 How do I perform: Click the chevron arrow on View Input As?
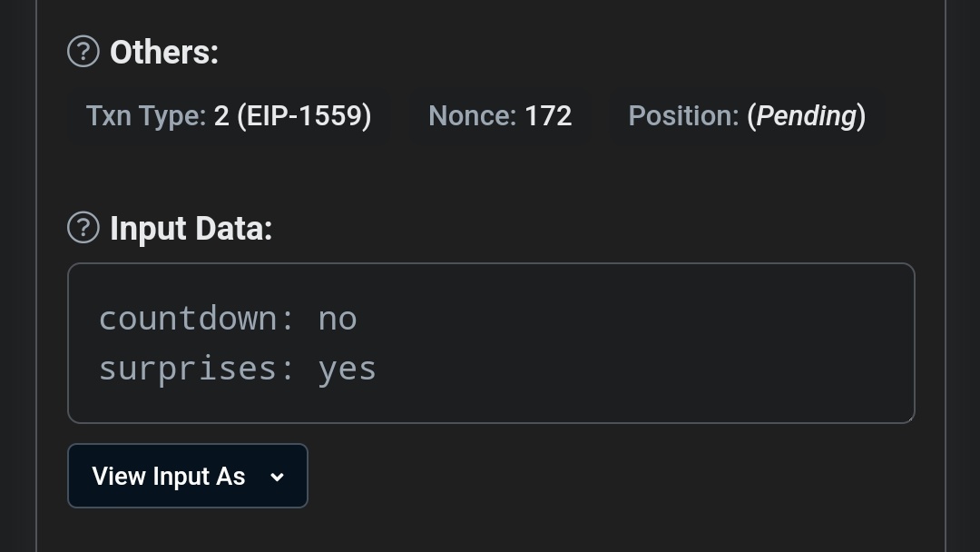point(278,477)
